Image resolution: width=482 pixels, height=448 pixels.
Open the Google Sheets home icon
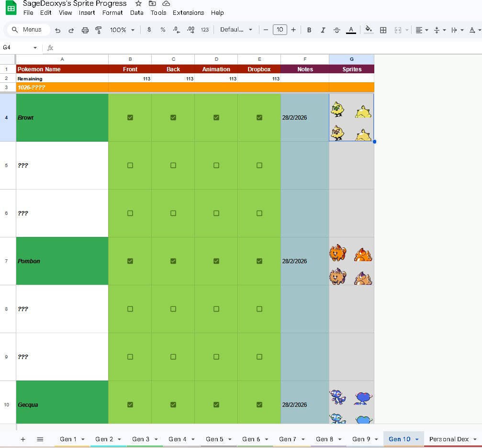[11, 8]
